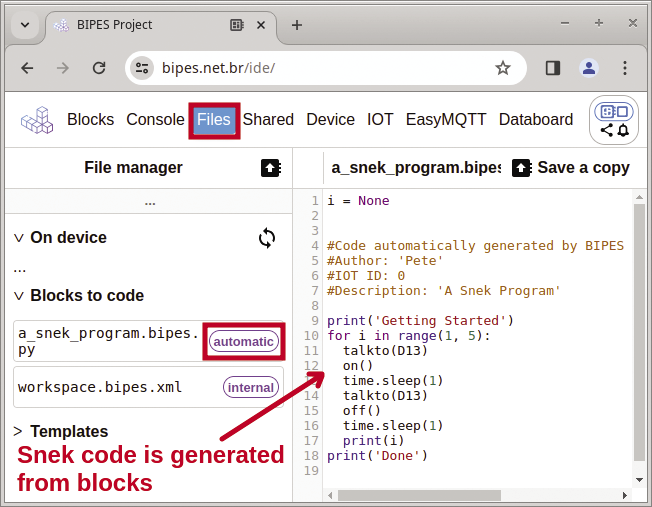
Task: Click the device connection status icon
Action: coord(614,111)
